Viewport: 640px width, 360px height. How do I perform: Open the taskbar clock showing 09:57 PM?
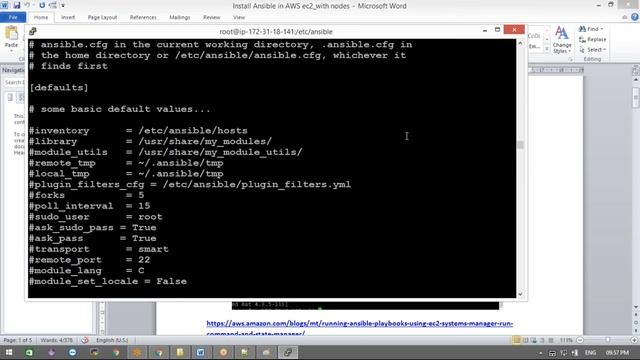point(617,353)
